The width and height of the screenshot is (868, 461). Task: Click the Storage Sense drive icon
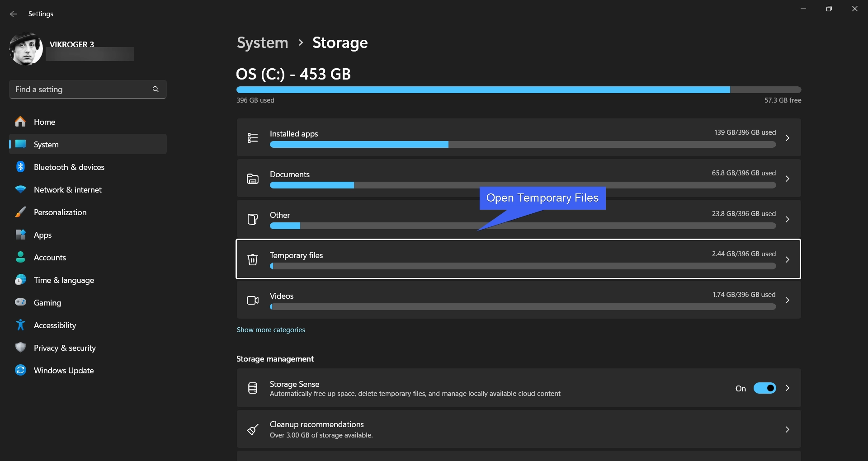click(253, 388)
